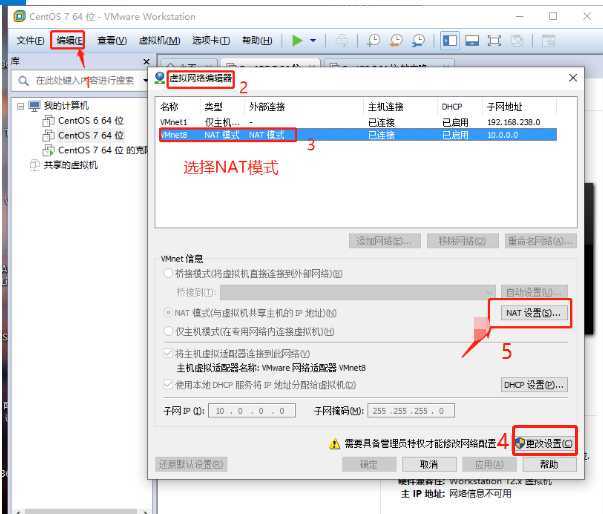Click the 还原默认设置 button
The image size is (603, 514).
tap(191, 464)
